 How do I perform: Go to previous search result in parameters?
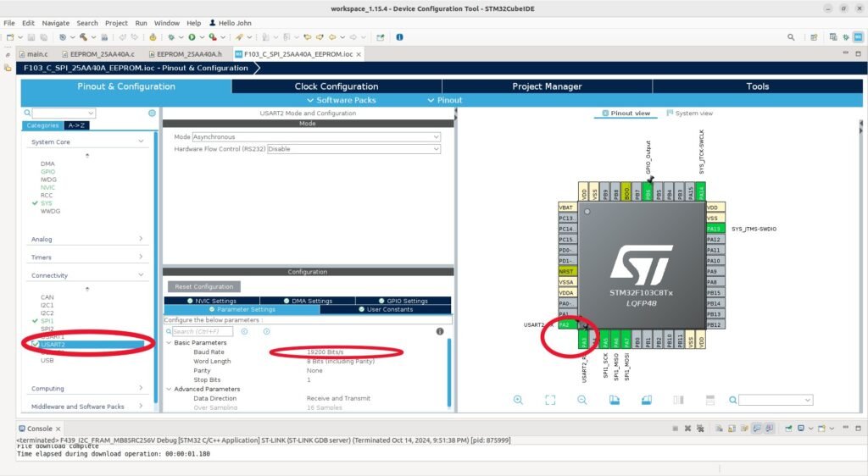pos(244,331)
